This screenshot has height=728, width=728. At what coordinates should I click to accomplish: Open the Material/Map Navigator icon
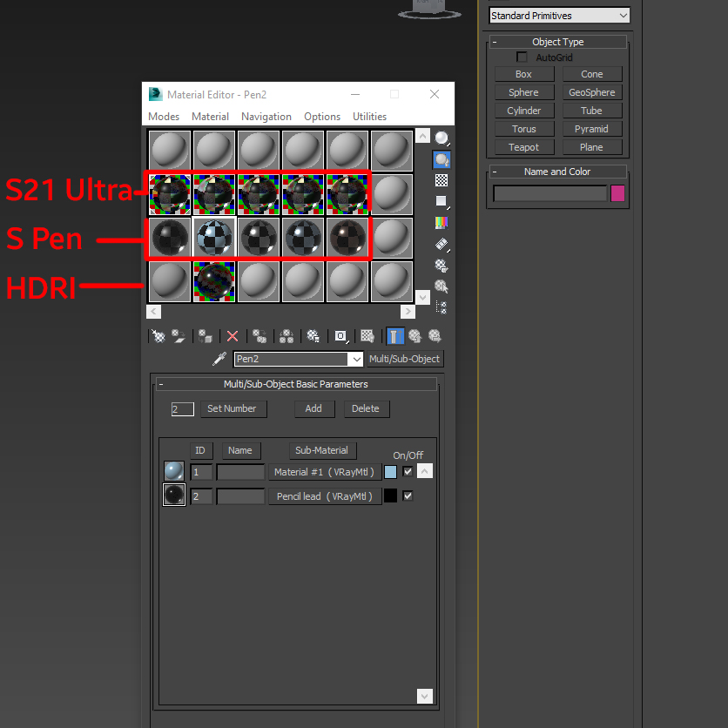442,307
